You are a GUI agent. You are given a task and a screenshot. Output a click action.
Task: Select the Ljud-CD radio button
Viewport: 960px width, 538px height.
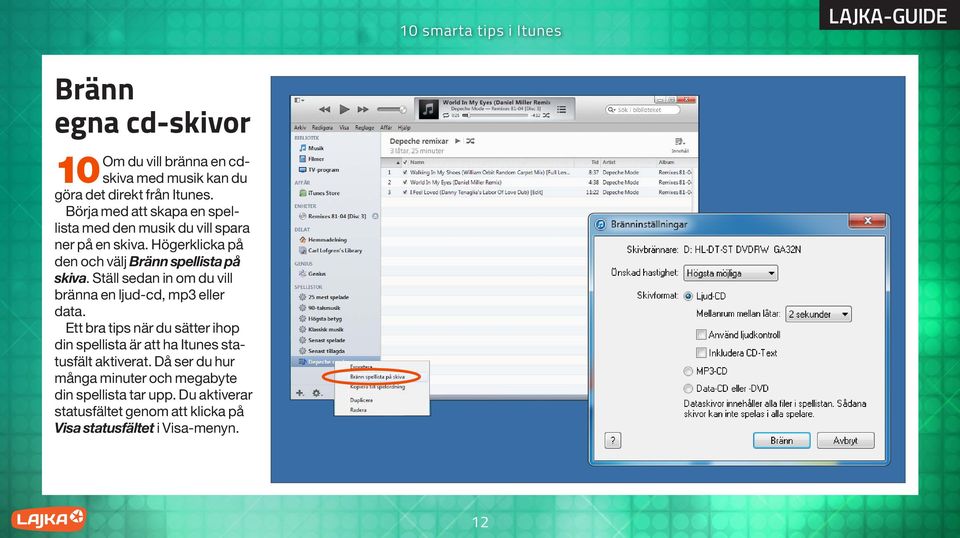pyautogui.click(x=688, y=296)
